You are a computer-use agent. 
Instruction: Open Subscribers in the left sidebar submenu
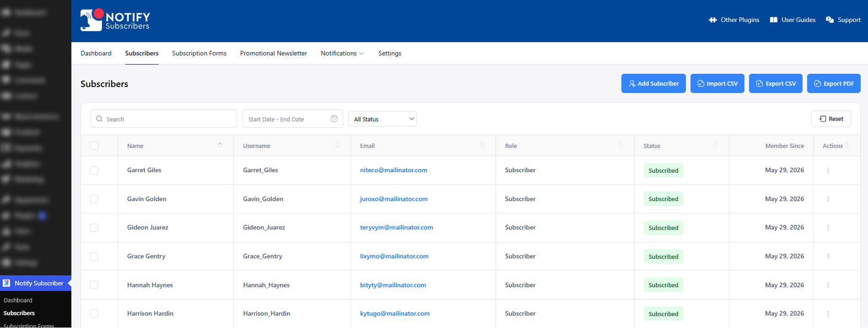click(19, 313)
